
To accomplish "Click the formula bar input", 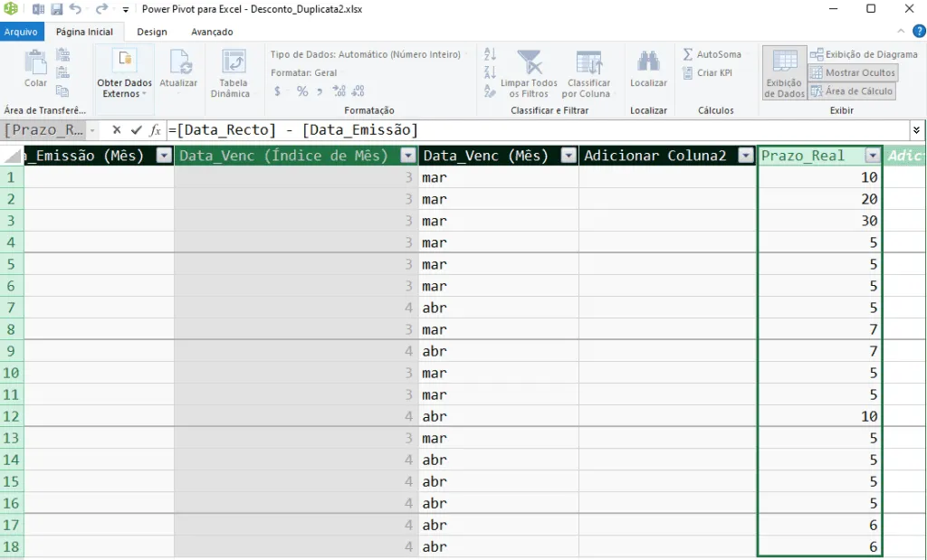I will coord(538,130).
